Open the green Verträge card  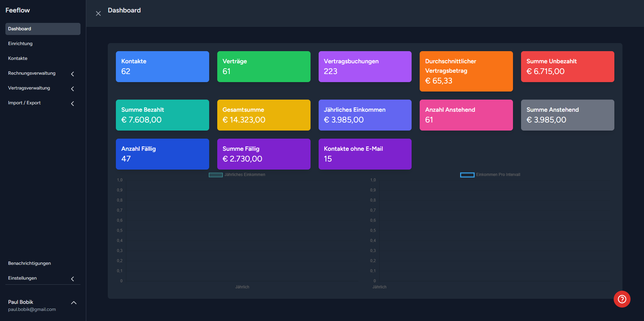pyautogui.click(x=264, y=67)
